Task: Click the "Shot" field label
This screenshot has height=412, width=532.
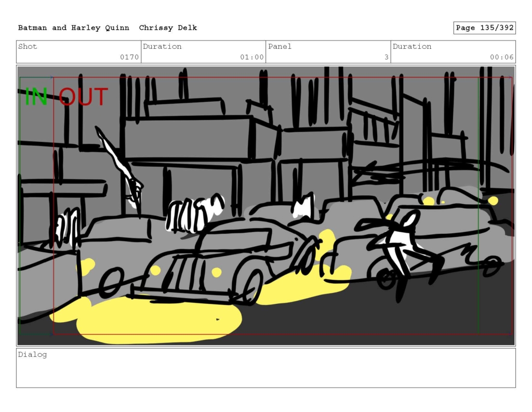Action: [x=28, y=46]
